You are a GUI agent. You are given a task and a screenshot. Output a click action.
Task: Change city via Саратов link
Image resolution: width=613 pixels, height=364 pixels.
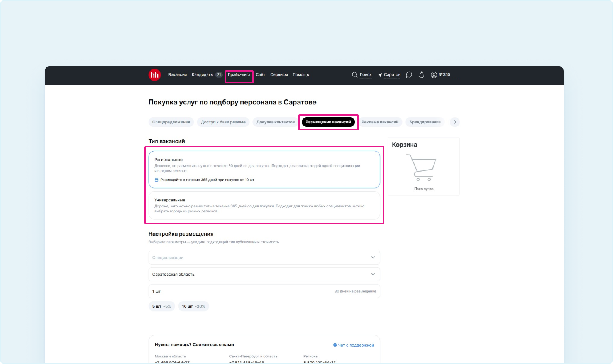[x=392, y=75]
